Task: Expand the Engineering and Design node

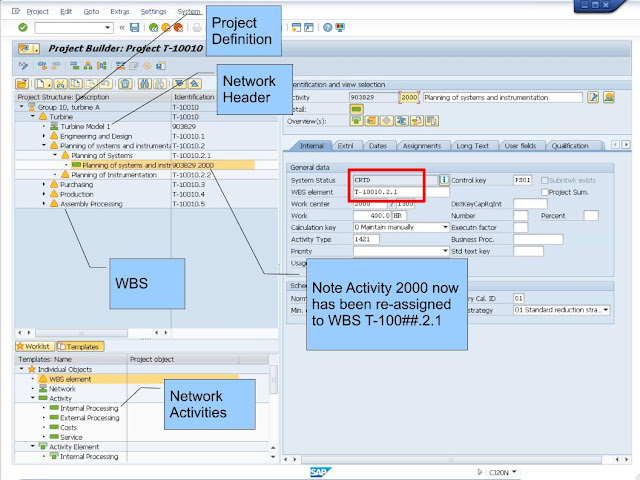Action: point(44,136)
